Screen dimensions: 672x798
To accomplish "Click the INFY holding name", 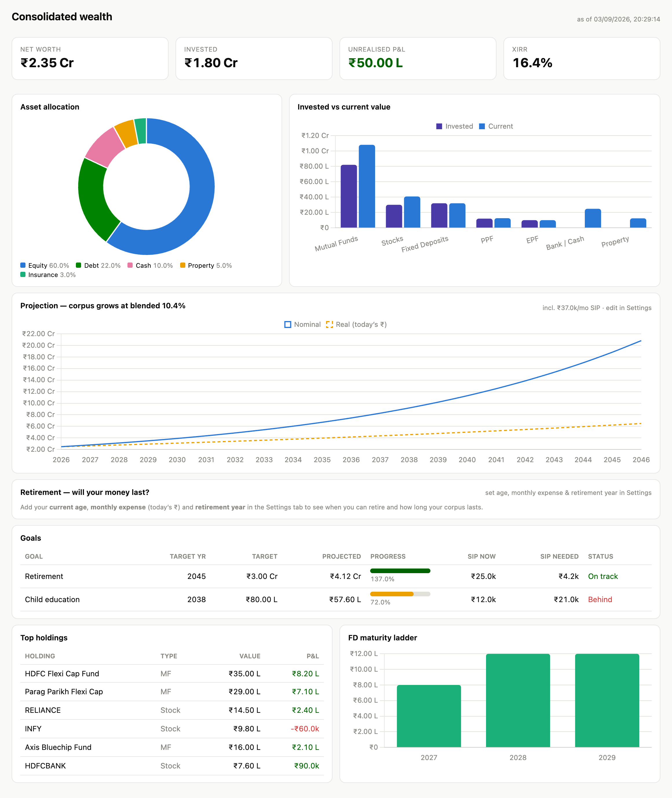I will pyautogui.click(x=33, y=729).
